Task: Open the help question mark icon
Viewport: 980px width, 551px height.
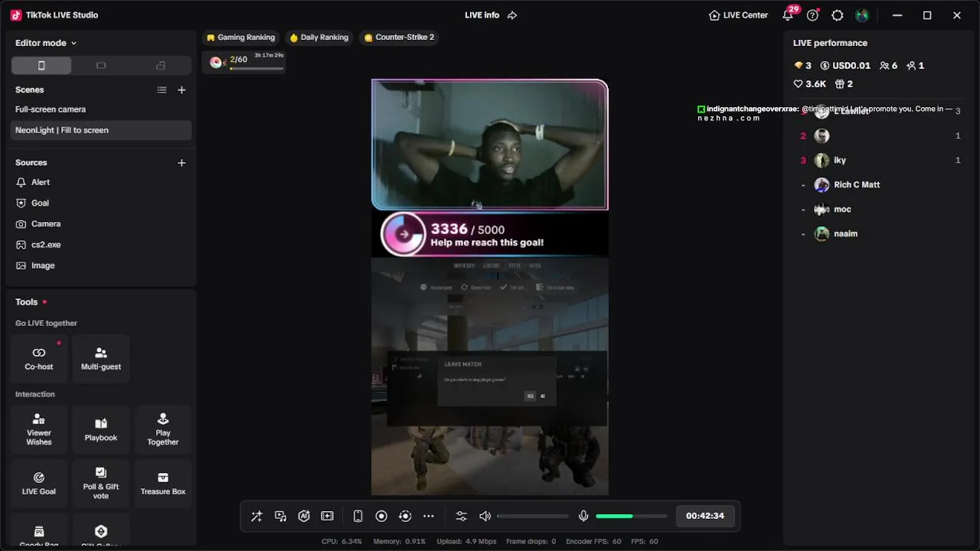Action: click(x=812, y=15)
